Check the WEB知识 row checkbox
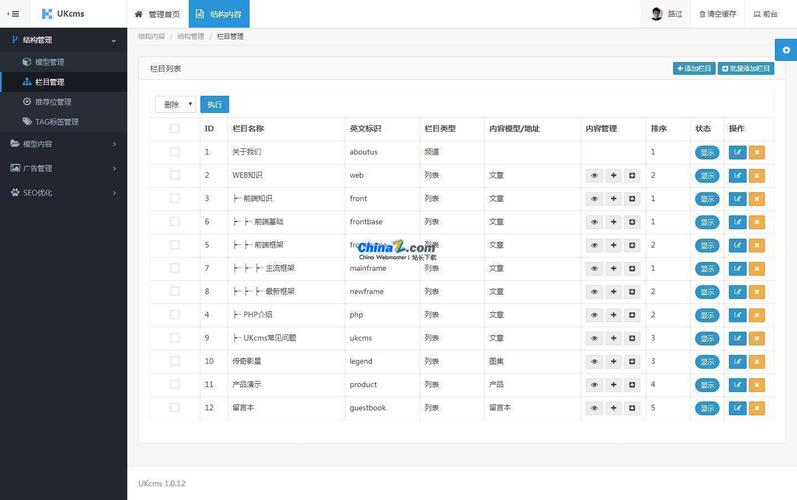 [x=175, y=175]
